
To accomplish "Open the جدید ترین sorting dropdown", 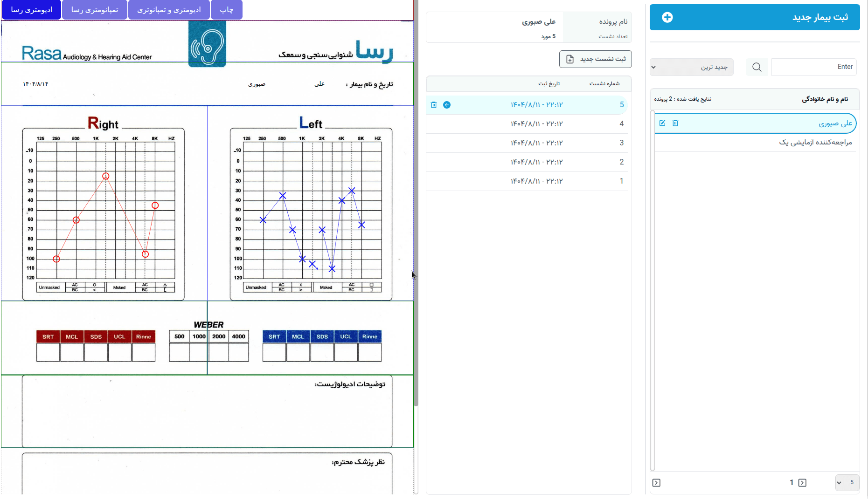I will pos(692,67).
